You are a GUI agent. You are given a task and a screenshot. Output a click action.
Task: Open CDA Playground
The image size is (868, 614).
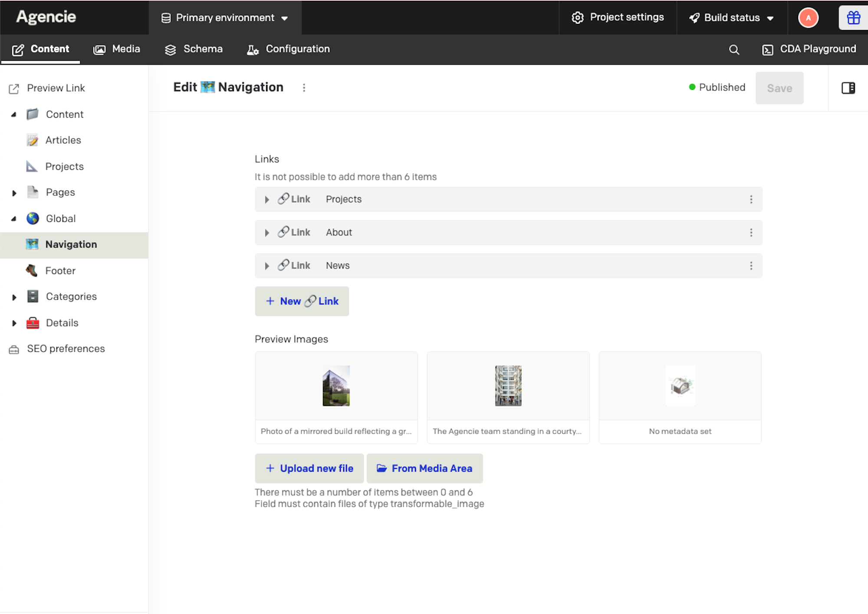click(x=809, y=49)
